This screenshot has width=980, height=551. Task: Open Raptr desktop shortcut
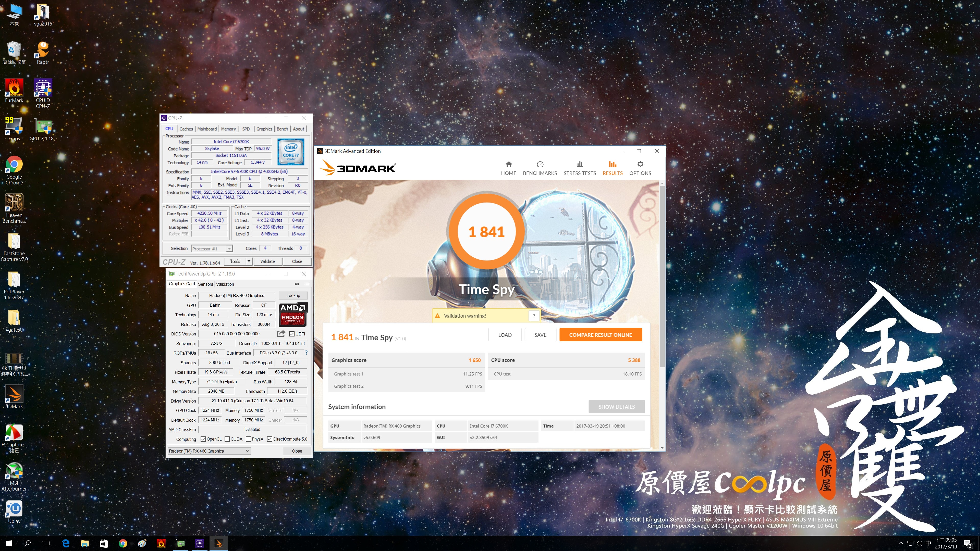pos(43,52)
